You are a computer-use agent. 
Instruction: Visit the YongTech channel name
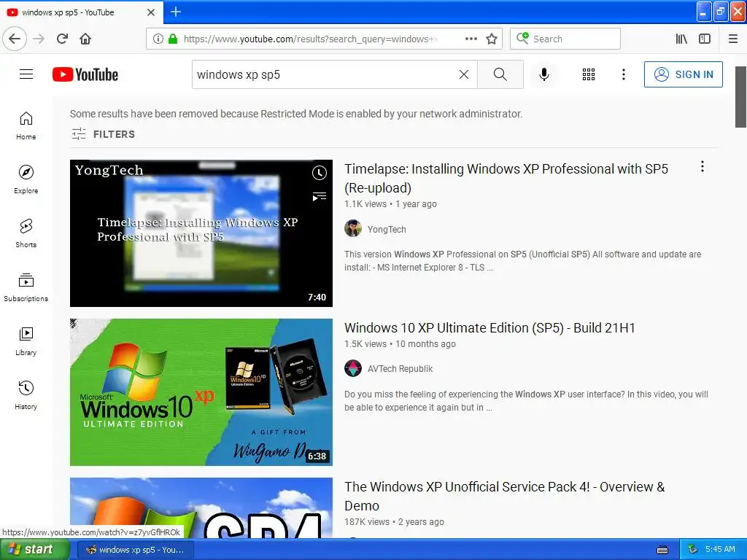coord(387,229)
